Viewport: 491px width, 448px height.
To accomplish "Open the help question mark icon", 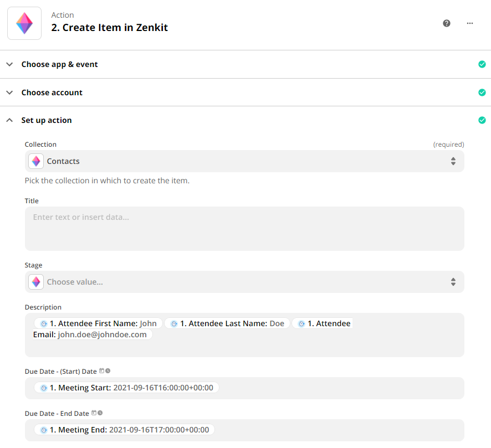I will (x=447, y=23).
